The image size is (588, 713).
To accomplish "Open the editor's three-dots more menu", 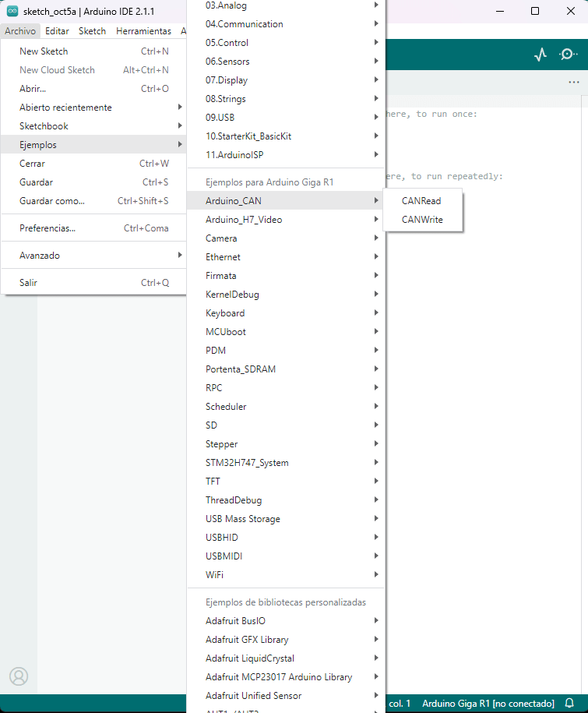I will click(x=574, y=82).
